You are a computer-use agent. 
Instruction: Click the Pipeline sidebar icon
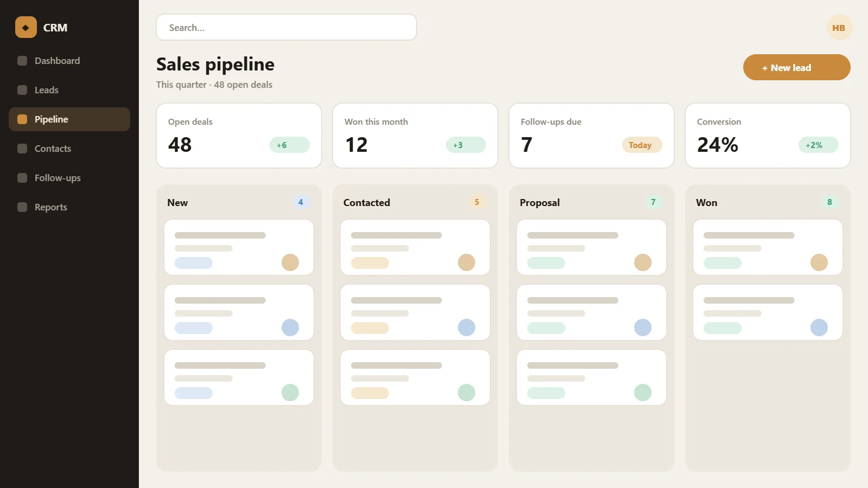pyautogui.click(x=22, y=119)
